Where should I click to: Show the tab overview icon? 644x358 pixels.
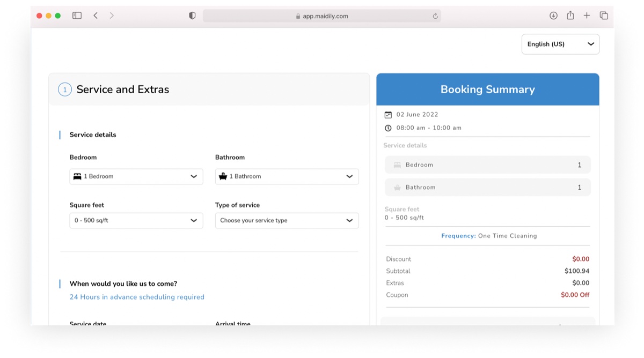pyautogui.click(x=604, y=16)
